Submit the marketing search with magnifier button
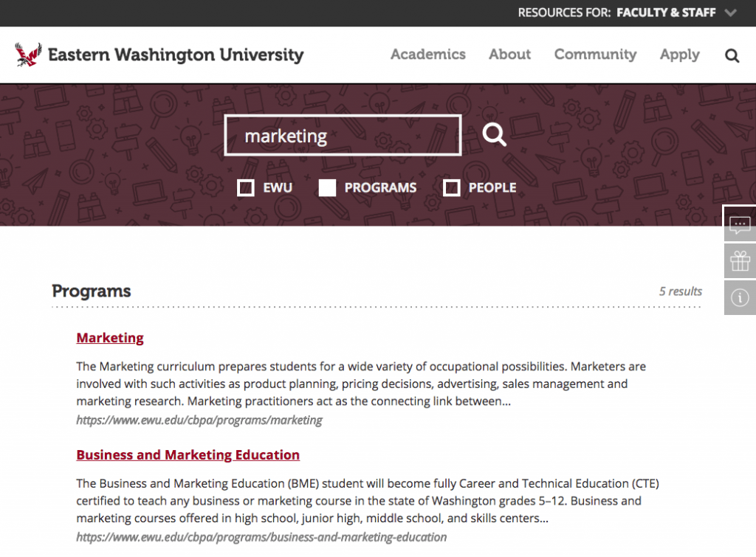The width and height of the screenshot is (756, 557). [494, 134]
